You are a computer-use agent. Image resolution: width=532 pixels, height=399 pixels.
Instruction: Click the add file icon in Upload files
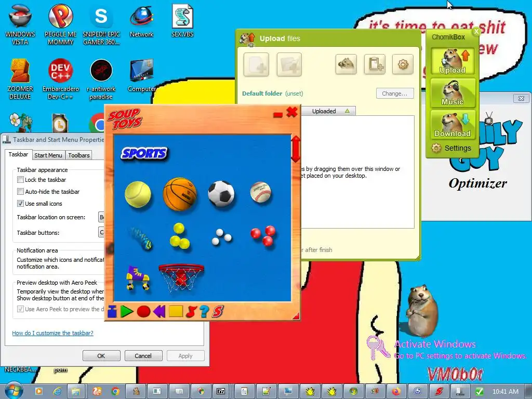coord(256,64)
